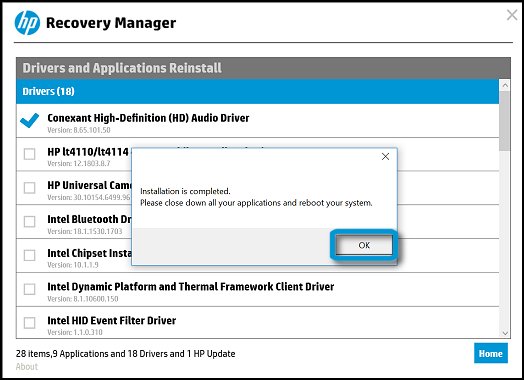This screenshot has height=380, width=524.
Task: Click OK in the installation completed dialog
Action: point(364,245)
